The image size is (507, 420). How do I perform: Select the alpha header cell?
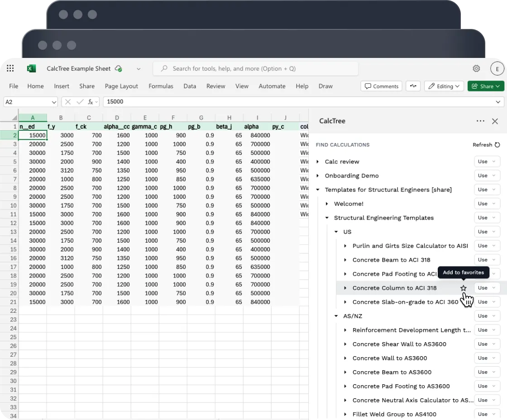(x=257, y=126)
